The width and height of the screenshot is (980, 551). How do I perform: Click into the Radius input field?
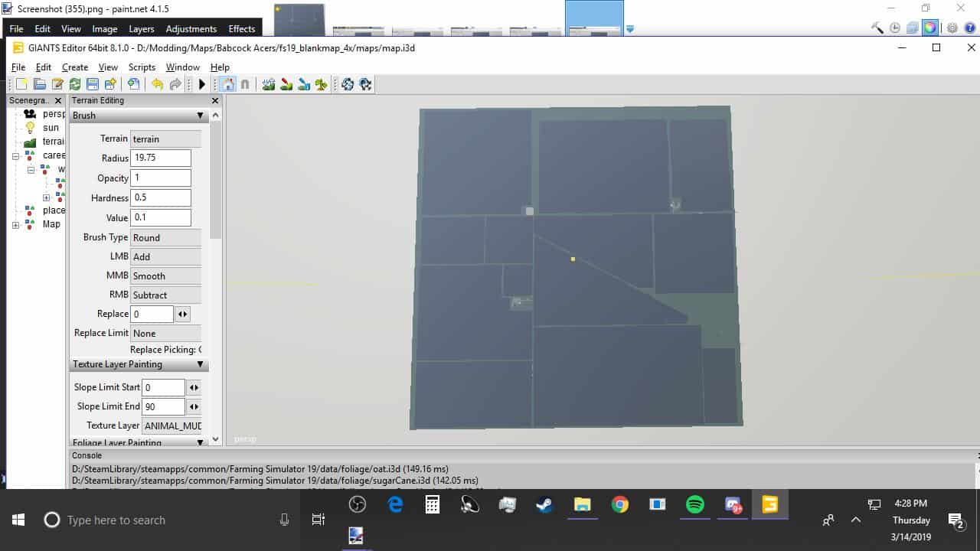click(161, 158)
